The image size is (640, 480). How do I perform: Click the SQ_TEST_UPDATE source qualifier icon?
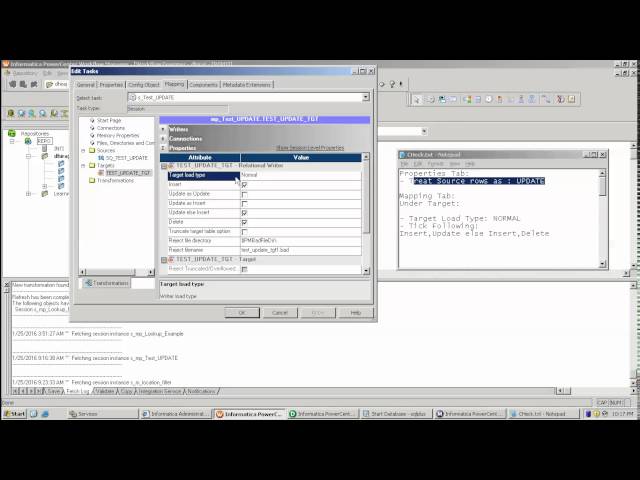pyautogui.click(x=101, y=158)
